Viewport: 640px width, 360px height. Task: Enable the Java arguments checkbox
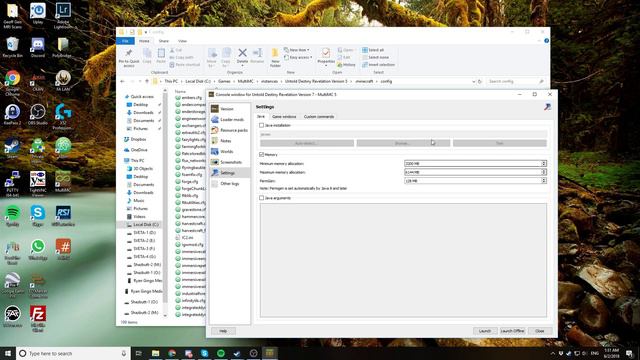click(262, 198)
